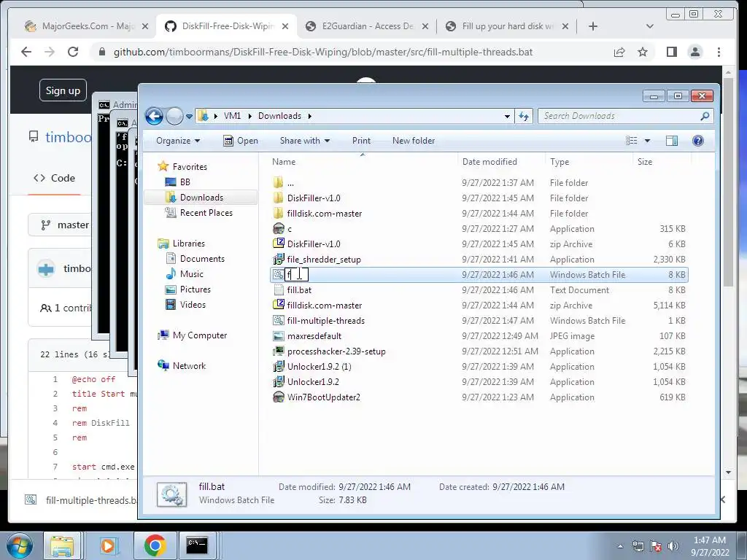Click the Explorer Forward arrow button
The height and width of the screenshot is (560, 747).
174,116
